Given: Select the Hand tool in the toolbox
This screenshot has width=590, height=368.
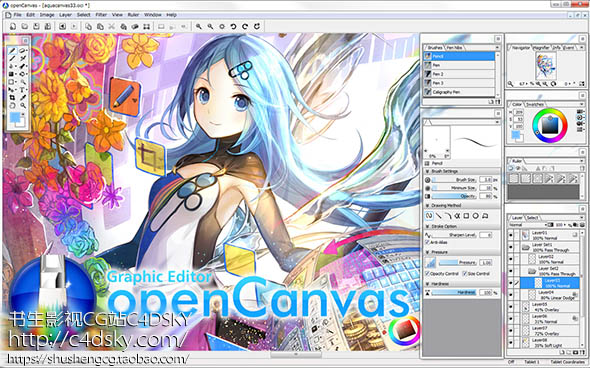Looking at the screenshot, I should (x=12, y=106).
